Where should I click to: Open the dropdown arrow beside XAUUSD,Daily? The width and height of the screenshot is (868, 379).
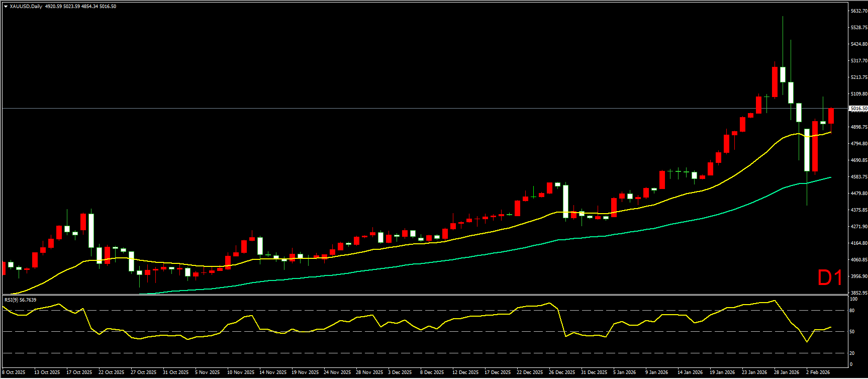click(6, 7)
